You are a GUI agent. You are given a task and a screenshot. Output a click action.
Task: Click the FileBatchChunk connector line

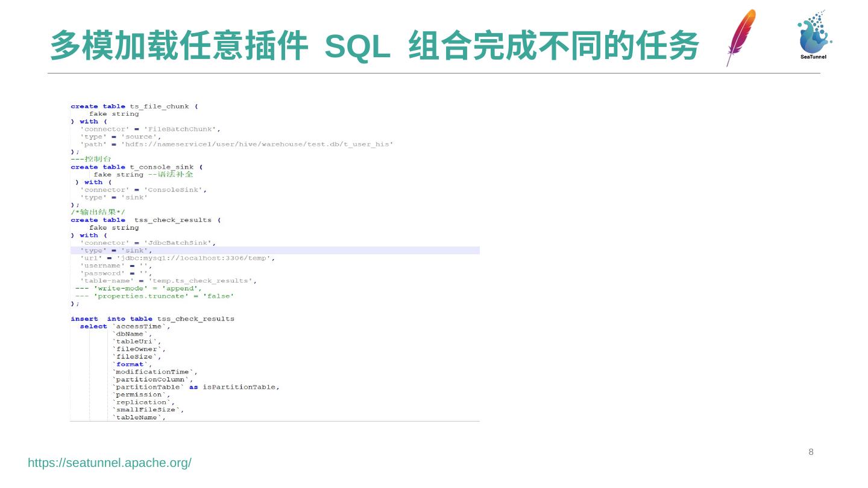point(150,129)
